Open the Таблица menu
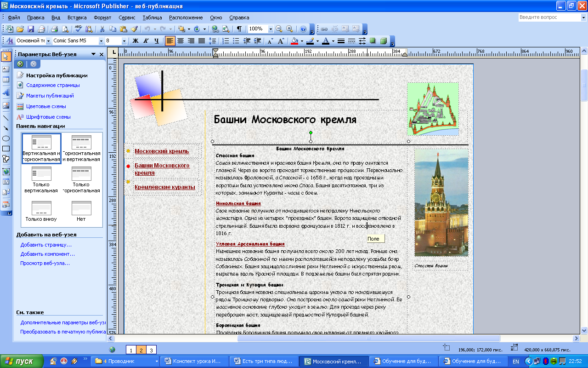The image size is (588, 368). 152,17
